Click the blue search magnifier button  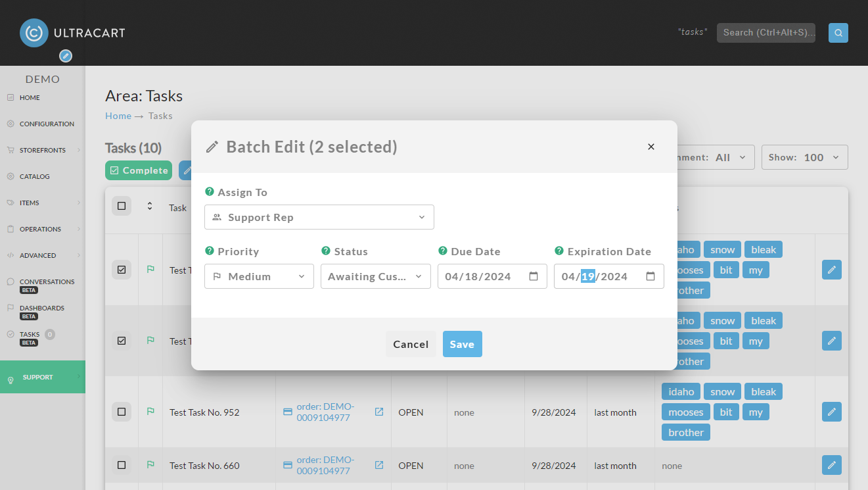(838, 33)
